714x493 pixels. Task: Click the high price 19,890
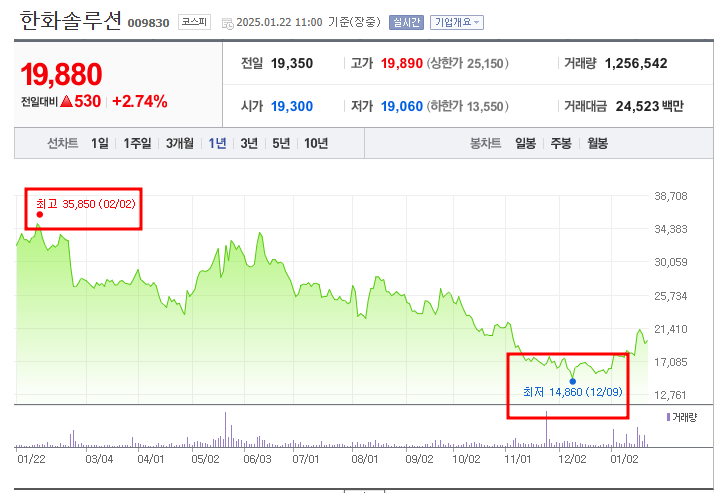402,63
